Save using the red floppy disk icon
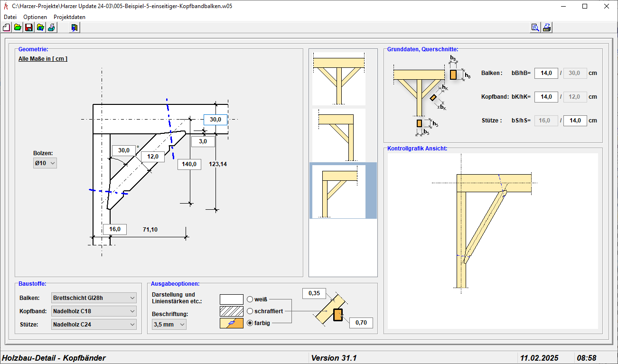The width and height of the screenshot is (618, 364). point(29,28)
